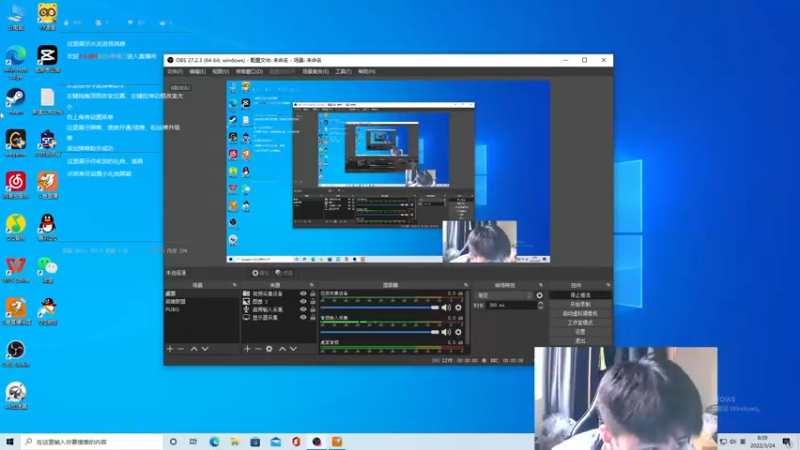
Task: Open WPS Office desktop shortcut
Action: [x=16, y=269]
